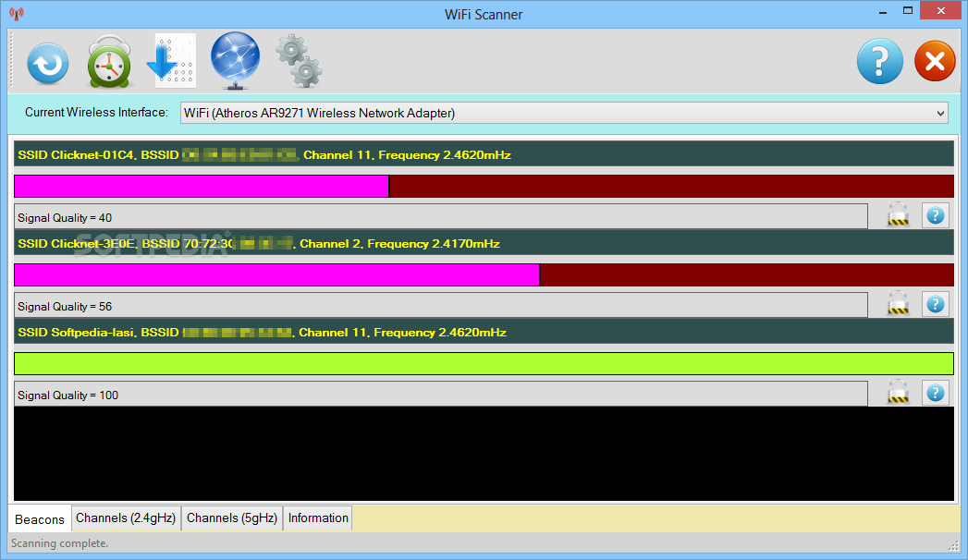The height and width of the screenshot is (560, 968).
Task: Open the Channels (5gHz) tab
Action: [232, 518]
